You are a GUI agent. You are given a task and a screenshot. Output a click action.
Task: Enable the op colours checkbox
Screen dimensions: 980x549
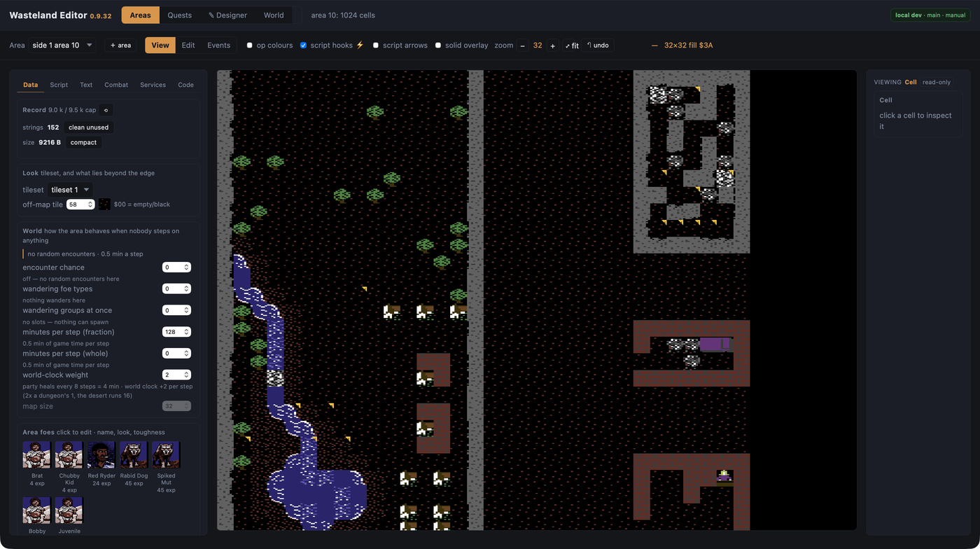(x=250, y=46)
